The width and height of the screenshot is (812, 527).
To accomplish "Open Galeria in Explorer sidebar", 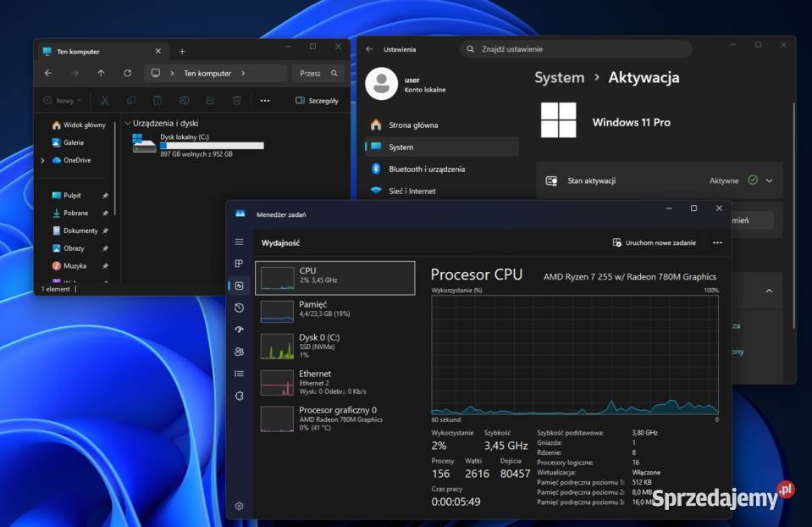I will (68, 142).
